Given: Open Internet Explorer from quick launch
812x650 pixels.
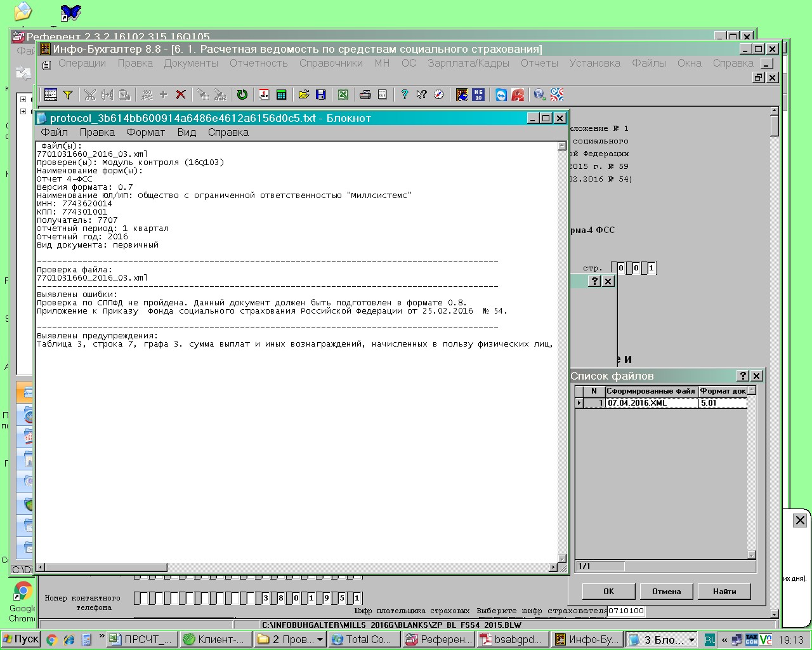Looking at the screenshot, I should (x=69, y=640).
